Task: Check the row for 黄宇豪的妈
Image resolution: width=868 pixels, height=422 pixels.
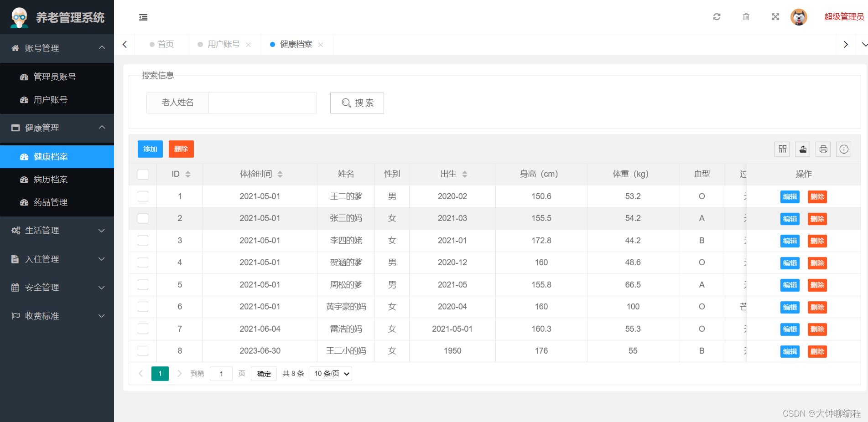Action: [143, 307]
